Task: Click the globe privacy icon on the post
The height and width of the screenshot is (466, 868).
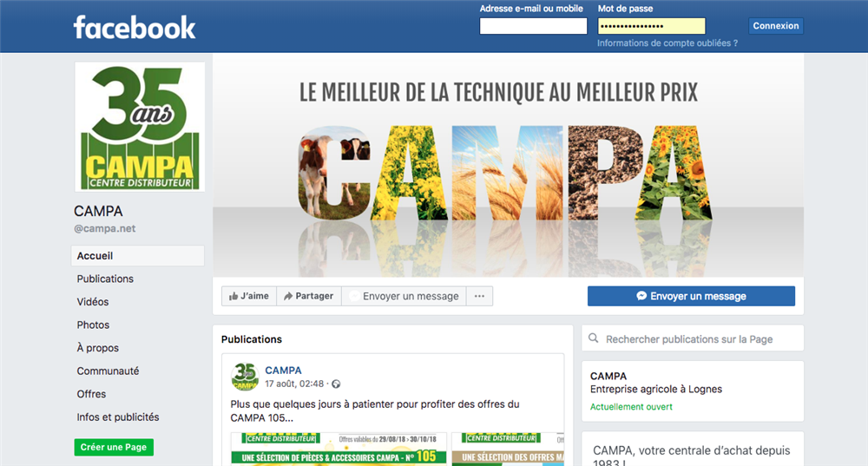Action: [x=335, y=384]
